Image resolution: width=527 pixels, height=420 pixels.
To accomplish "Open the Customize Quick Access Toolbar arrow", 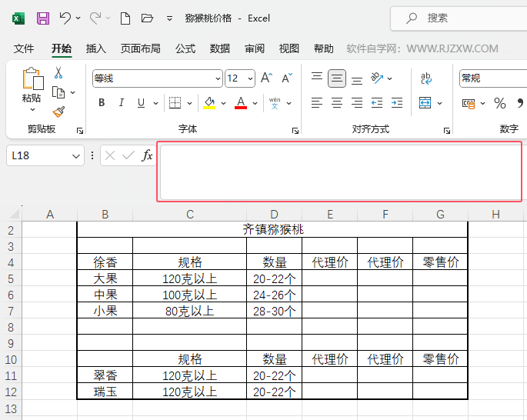I will (x=169, y=18).
